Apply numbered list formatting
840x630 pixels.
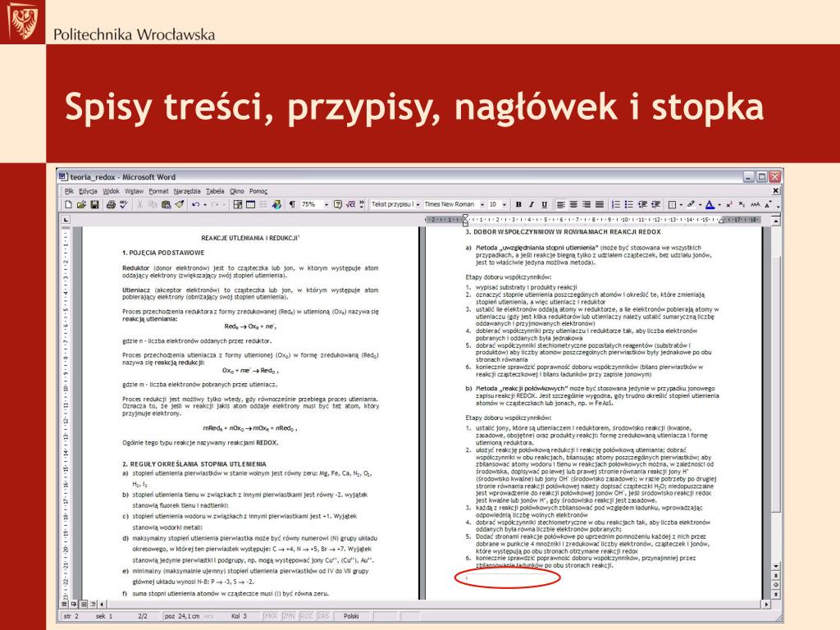616,204
